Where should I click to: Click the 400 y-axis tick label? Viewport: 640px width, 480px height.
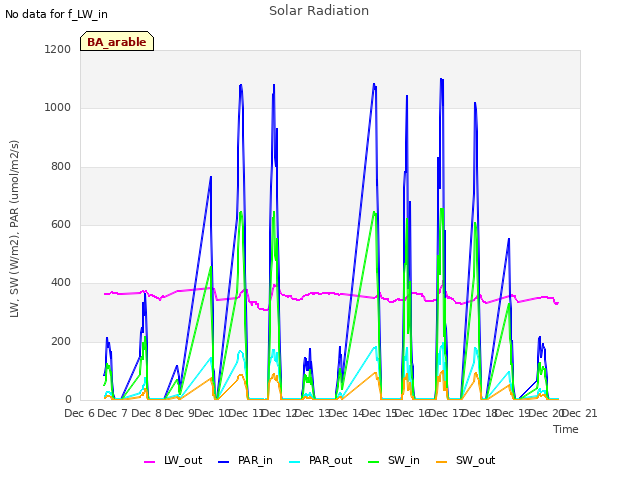click(61, 283)
